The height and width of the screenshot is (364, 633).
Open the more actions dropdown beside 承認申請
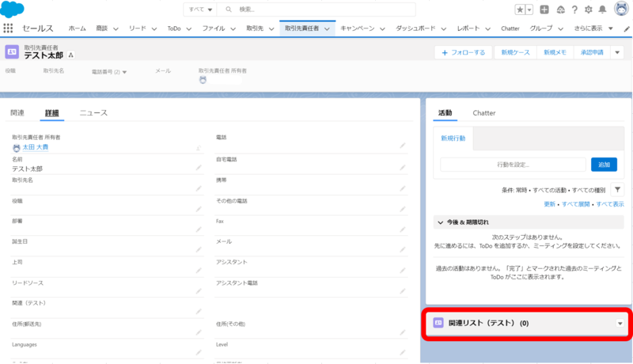[x=617, y=52]
